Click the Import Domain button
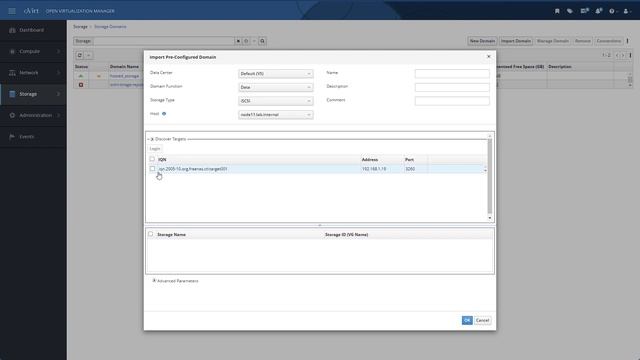 516,41
